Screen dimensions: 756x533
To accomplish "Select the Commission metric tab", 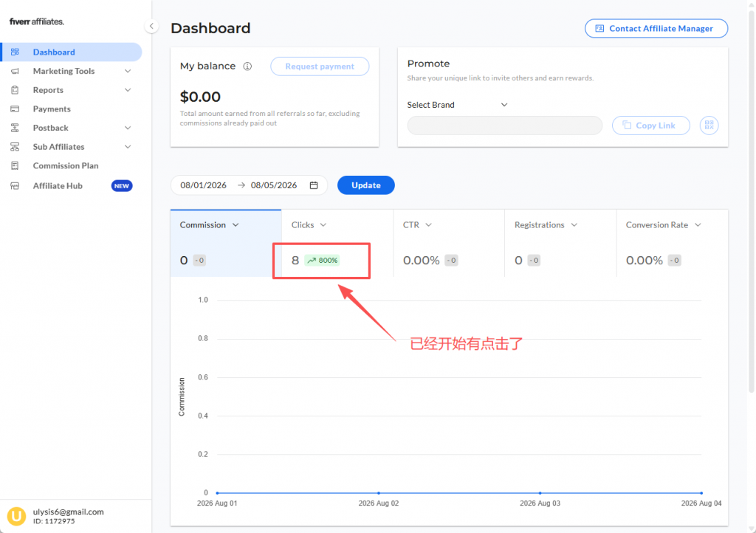I will [x=226, y=244].
